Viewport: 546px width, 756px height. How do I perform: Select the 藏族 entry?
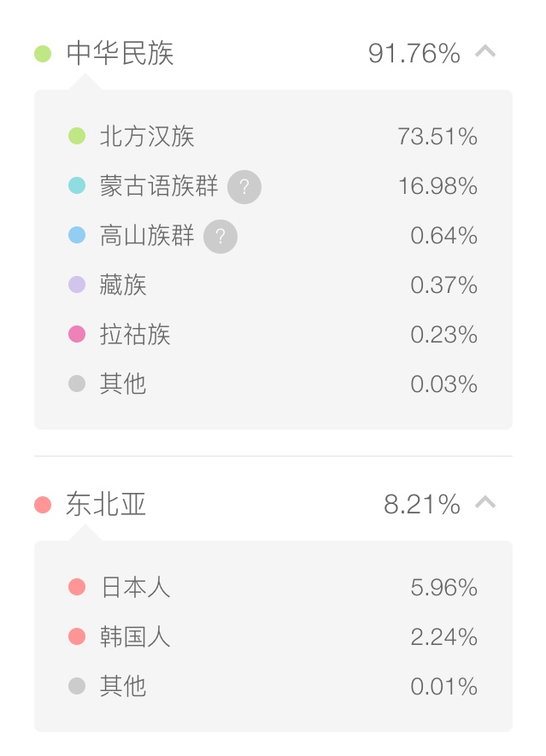coord(123,285)
